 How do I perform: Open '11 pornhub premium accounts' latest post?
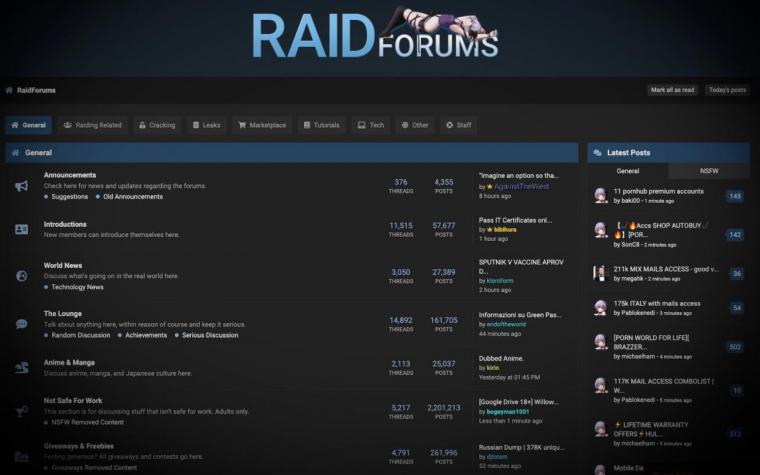tap(659, 191)
